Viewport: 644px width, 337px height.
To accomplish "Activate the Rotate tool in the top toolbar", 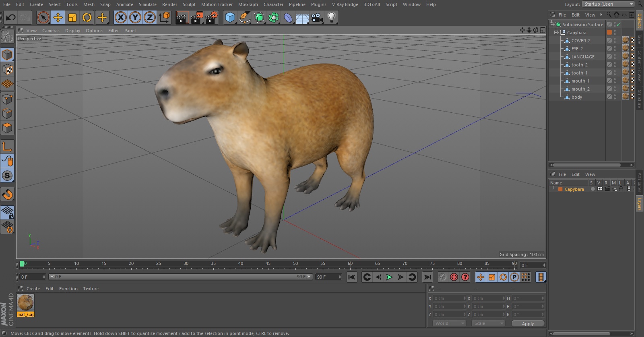I will pyautogui.click(x=87, y=17).
